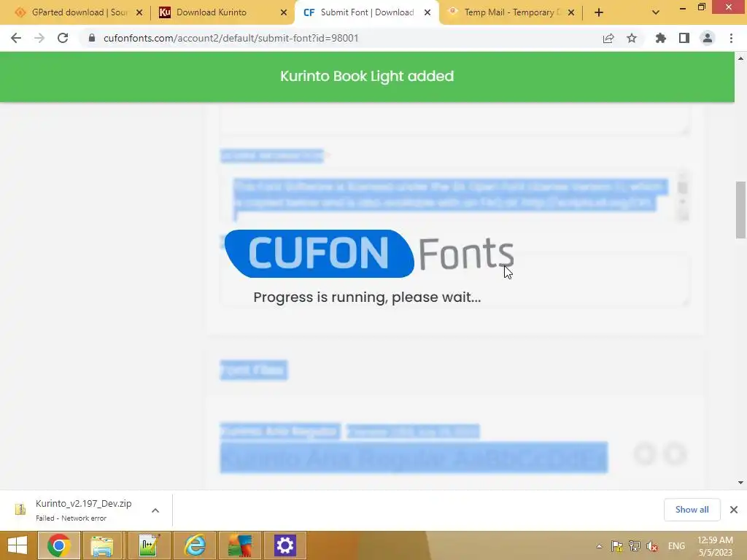Expand options for Kurinto zip download
This screenshot has height=560, width=747.
(x=155, y=510)
